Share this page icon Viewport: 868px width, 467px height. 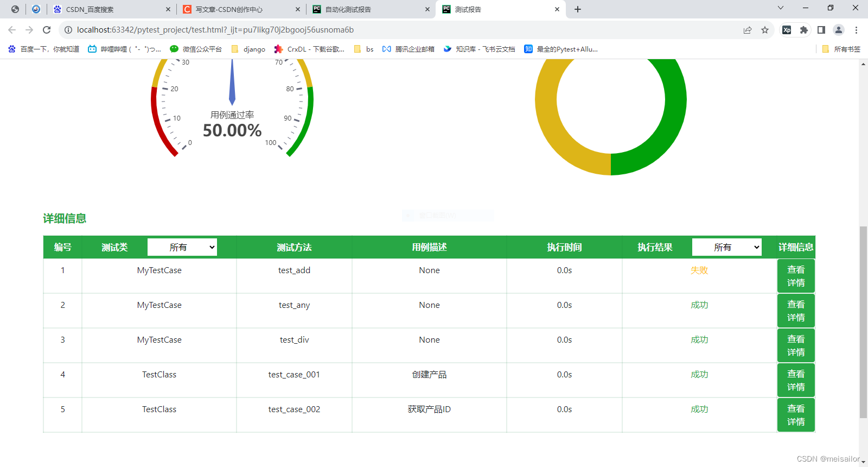pos(748,30)
